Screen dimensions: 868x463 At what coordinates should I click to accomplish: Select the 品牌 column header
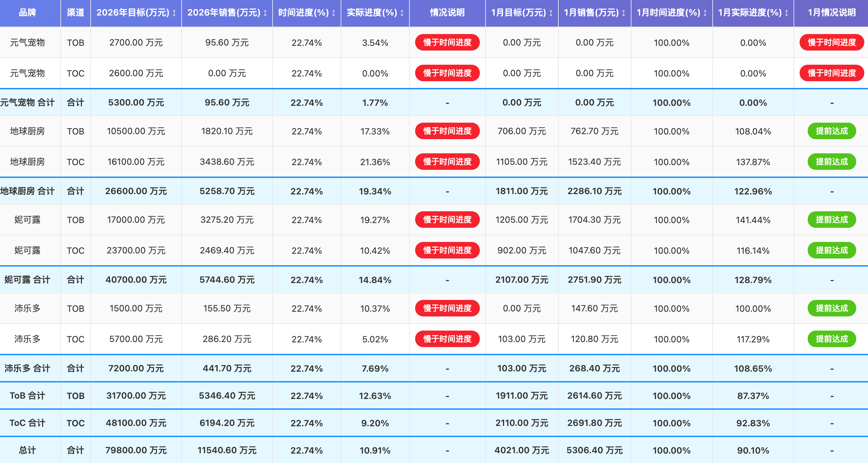27,13
